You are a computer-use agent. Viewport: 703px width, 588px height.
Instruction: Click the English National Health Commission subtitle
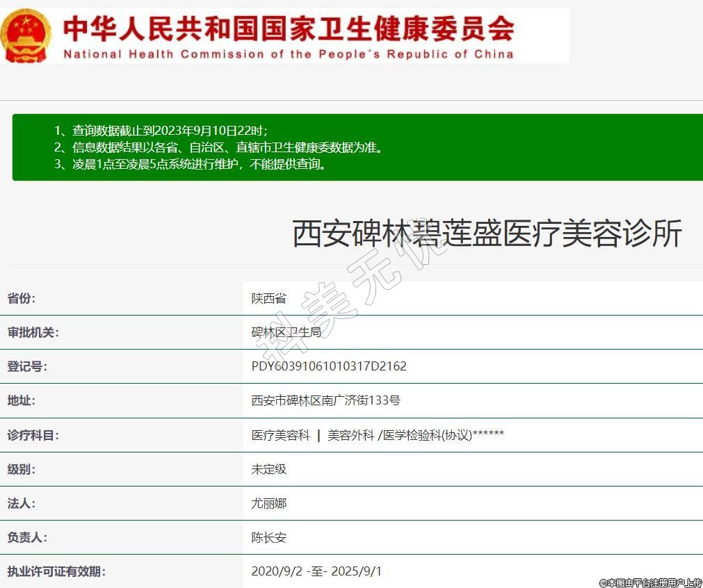tap(289, 54)
